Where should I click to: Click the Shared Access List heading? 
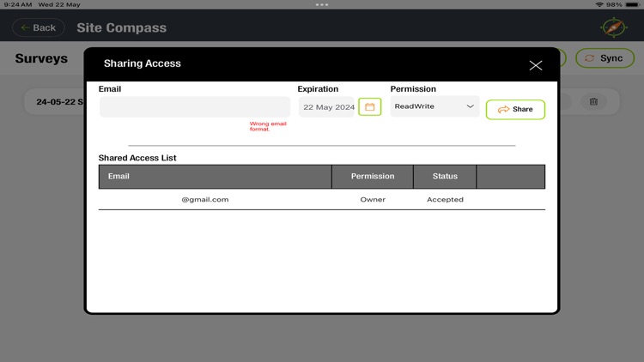click(137, 158)
